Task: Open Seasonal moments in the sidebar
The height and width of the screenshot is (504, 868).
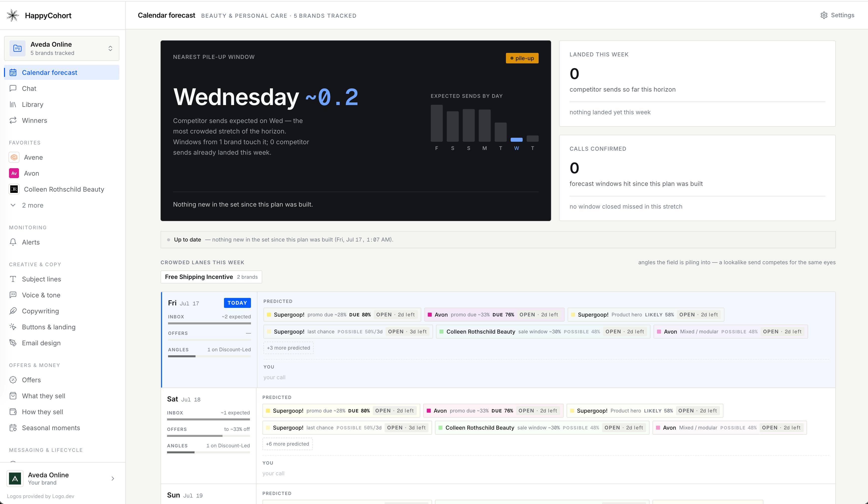Action: click(62, 428)
